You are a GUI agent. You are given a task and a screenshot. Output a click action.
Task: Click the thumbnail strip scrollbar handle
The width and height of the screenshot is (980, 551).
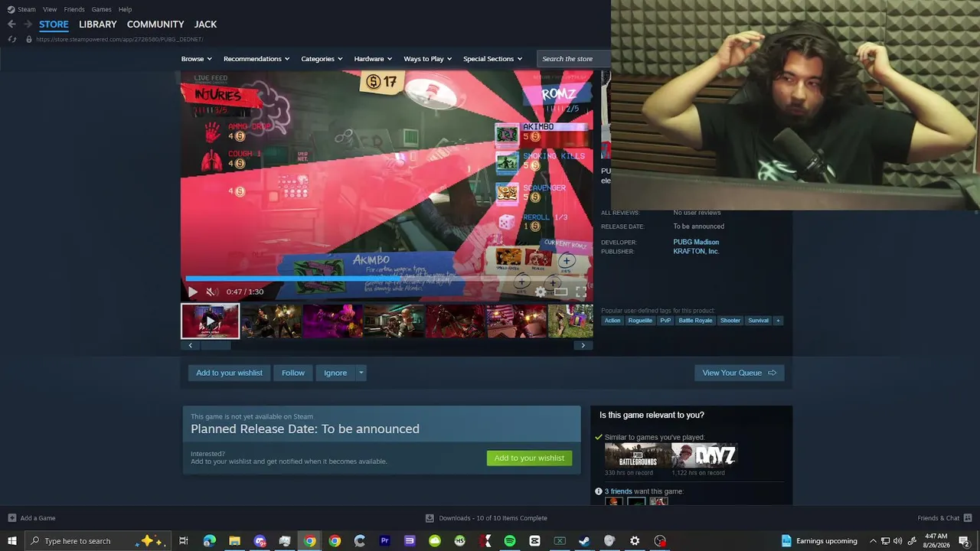pos(215,345)
